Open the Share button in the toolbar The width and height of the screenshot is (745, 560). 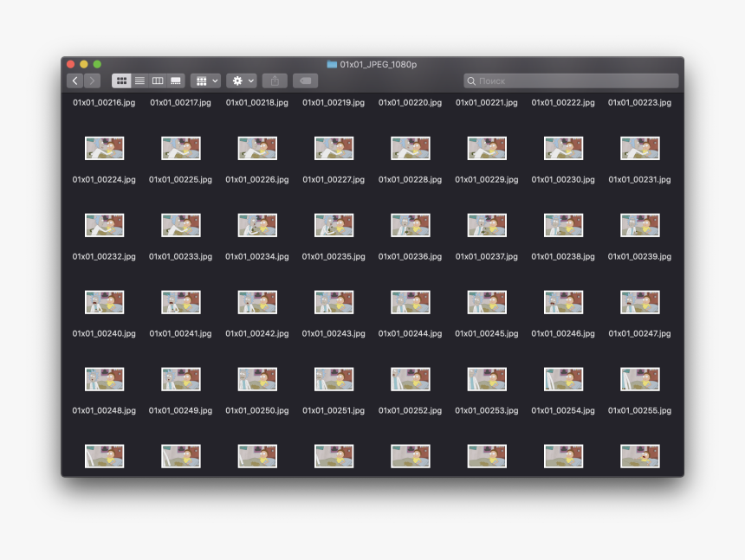coord(274,80)
